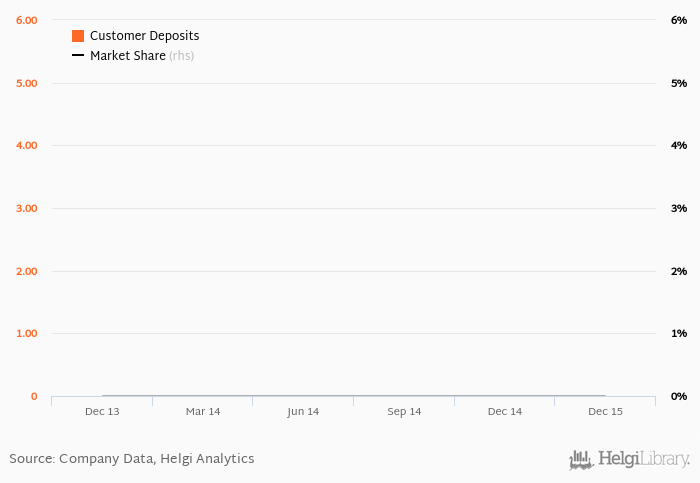This screenshot has height=483, width=700.
Task: Click the 1% right axis value
Action: pyautogui.click(x=679, y=334)
